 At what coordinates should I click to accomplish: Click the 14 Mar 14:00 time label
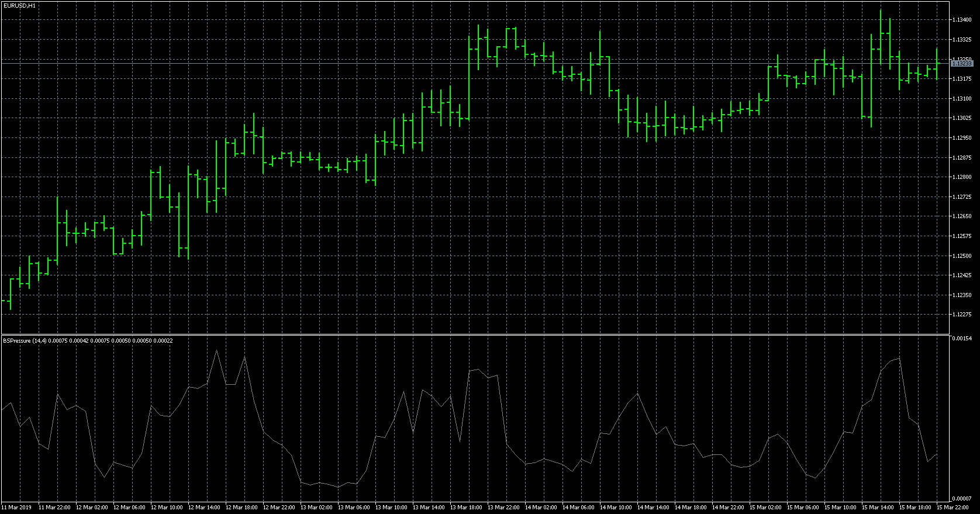click(653, 508)
